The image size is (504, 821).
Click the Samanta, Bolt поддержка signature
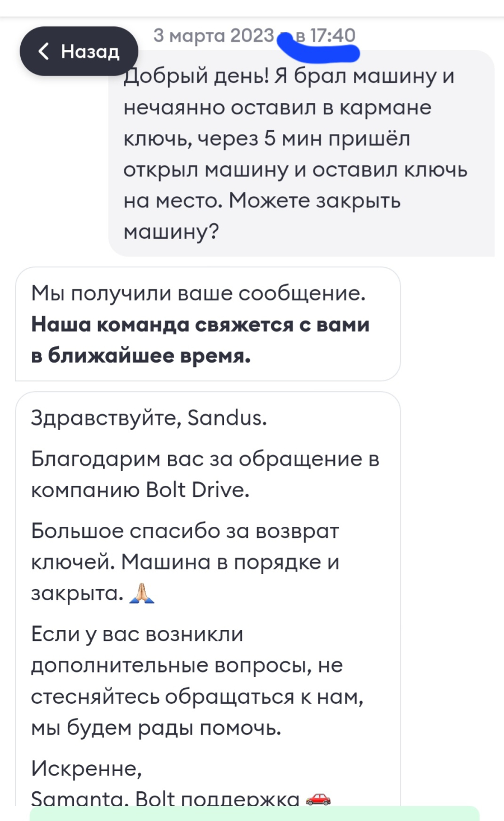[x=165, y=798]
